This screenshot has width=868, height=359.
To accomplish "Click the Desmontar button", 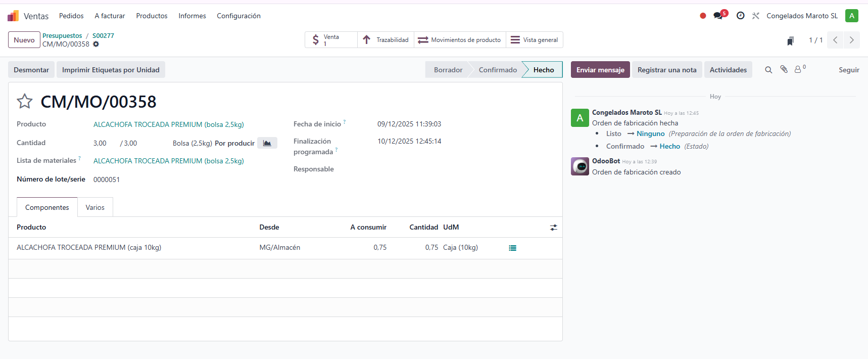I will pyautogui.click(x=31, y=70).
